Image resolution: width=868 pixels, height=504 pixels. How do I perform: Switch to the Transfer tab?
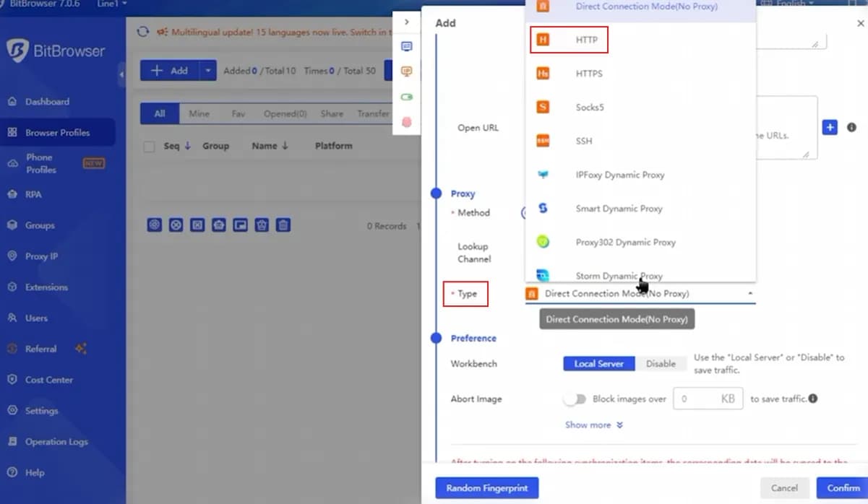tap(373, 113)
